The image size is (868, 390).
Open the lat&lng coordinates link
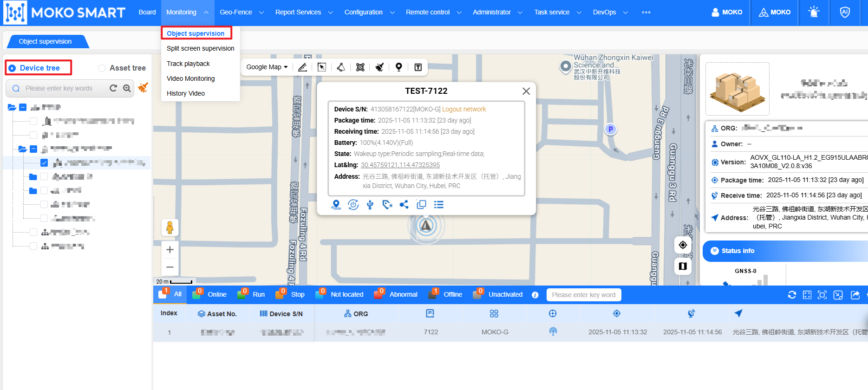[400, 165]
